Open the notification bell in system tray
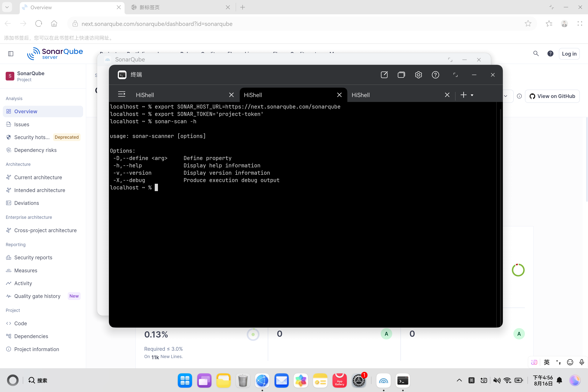 (560, 381)
